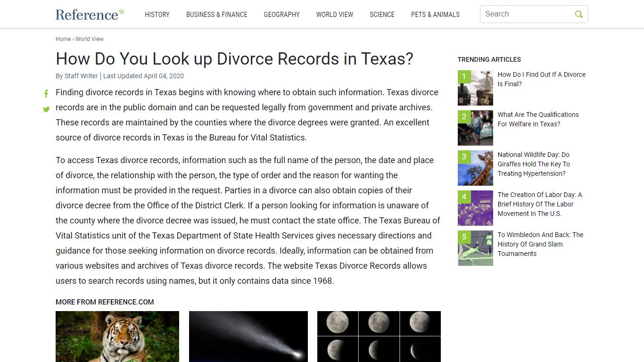Viewport: 644px width, 362px height.
Task: Share article via Twitter icon
Action: click(x=46, y=109)
